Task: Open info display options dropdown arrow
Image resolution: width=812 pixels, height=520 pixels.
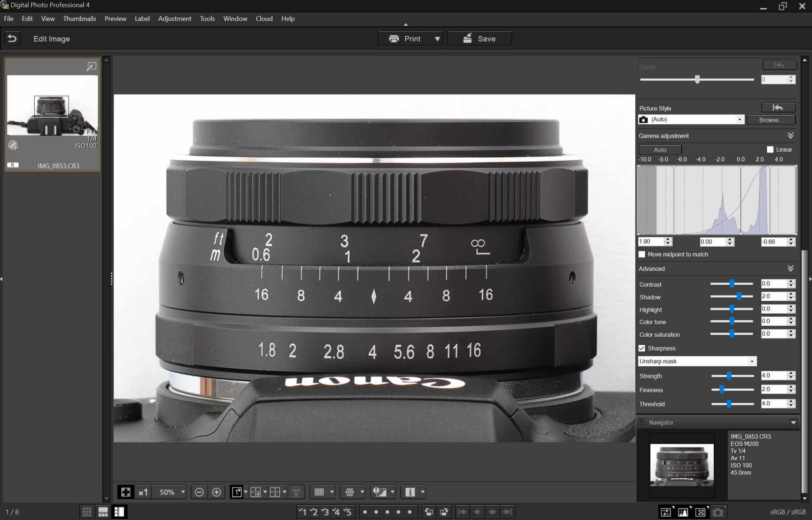Action: point(423,492)
